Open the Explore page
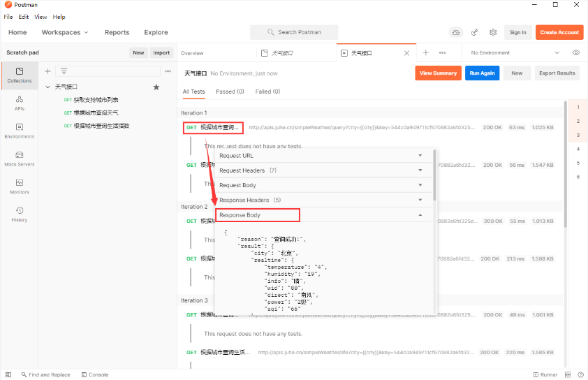The image size is (588, 380). (x=156, y=32)
